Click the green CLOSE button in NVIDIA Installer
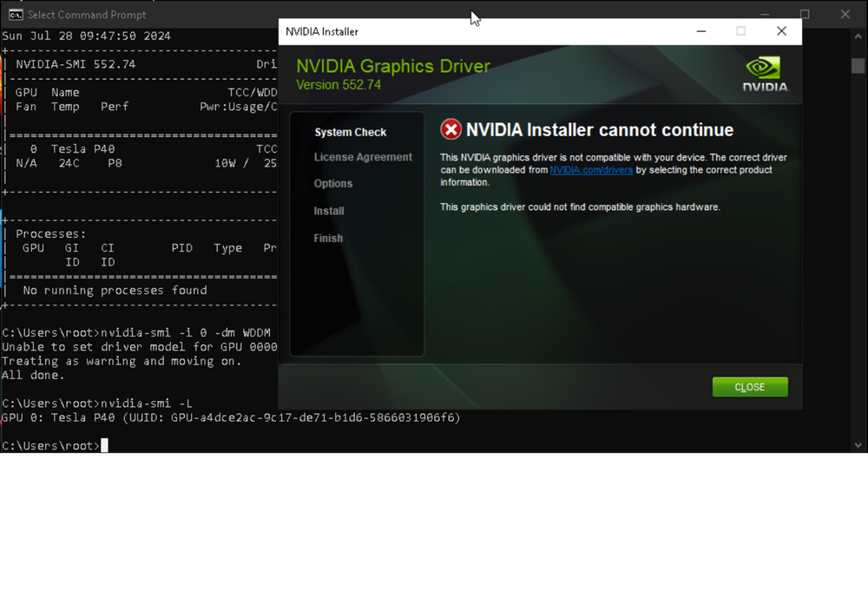Screen dimensions: 868x616 [750, 387]
